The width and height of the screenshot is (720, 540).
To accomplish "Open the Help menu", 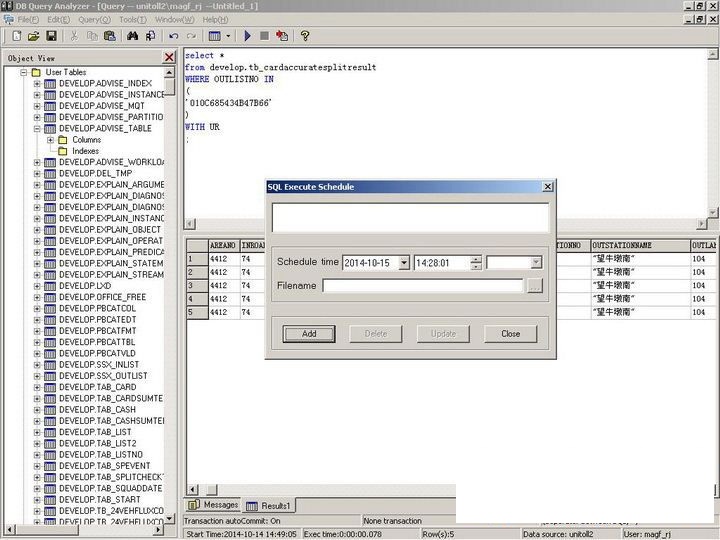I will [215, 20].
